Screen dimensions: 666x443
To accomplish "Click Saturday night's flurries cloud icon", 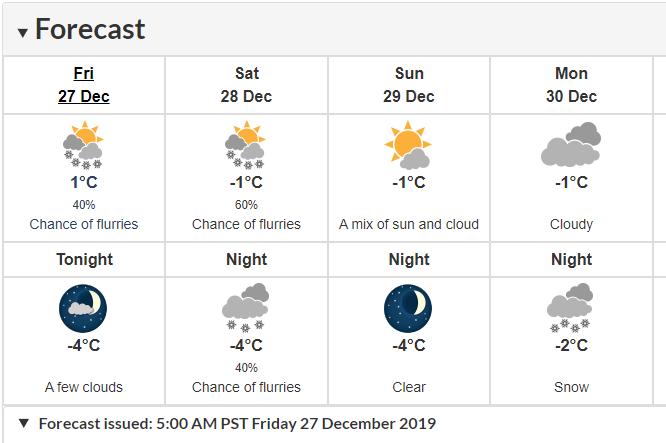I will pos(246,308).
